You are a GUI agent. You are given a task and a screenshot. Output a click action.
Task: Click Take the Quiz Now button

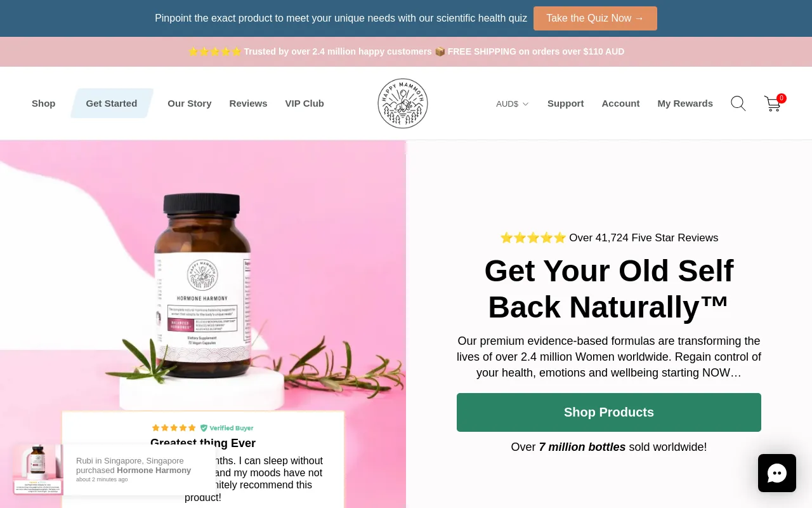click(595, 18)
